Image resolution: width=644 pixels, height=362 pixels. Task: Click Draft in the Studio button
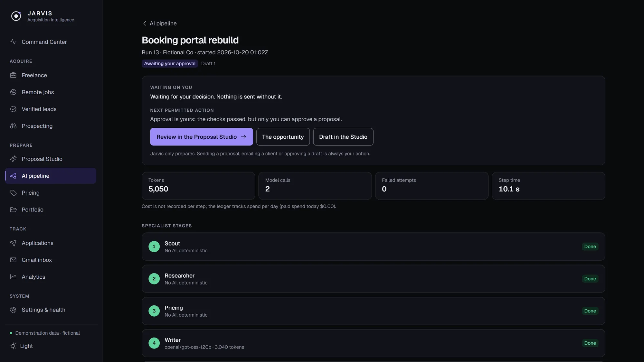tap(343, 137)
